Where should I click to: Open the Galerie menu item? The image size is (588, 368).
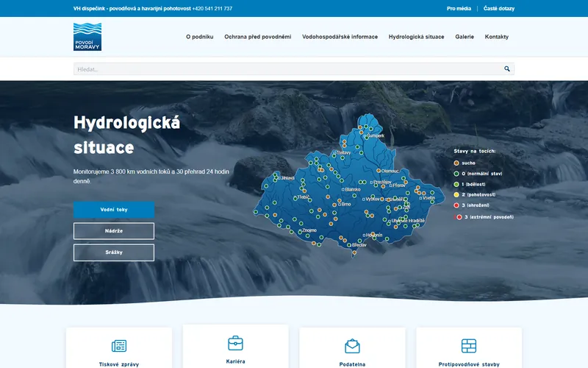coord(465,37)
